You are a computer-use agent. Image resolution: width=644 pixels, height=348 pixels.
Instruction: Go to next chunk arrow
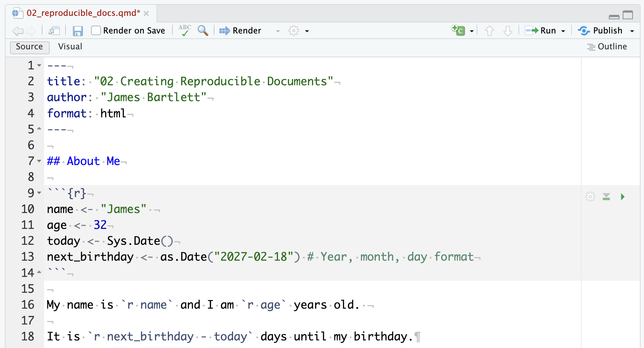(508, 31)
